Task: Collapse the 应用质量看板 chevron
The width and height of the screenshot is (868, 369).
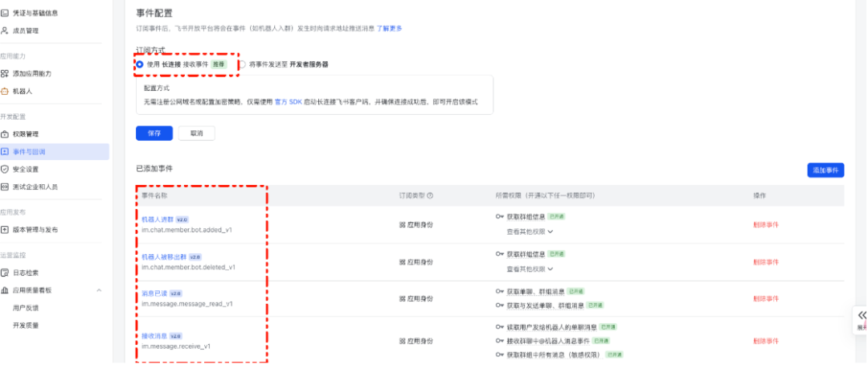Action: pyautogui.click(x=99, y=290)
